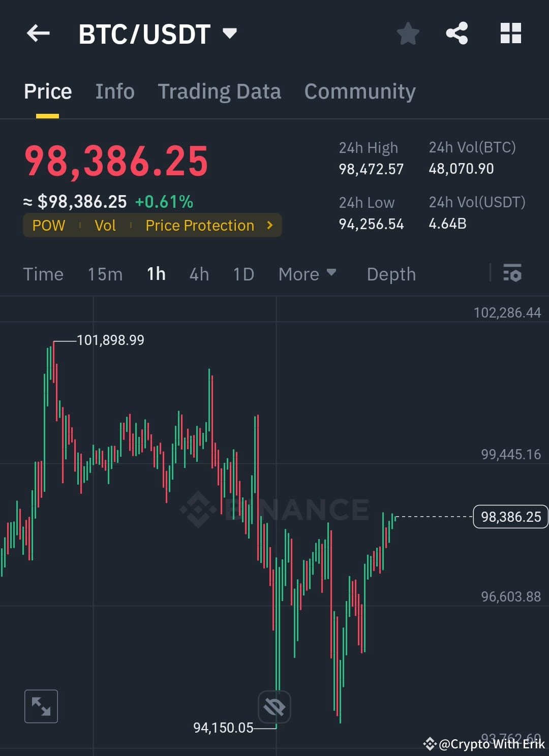Share the BTC/USDT chart
The height and width of the screenshot is (756, 549).
pyautogui.click(x=456, y=33)
